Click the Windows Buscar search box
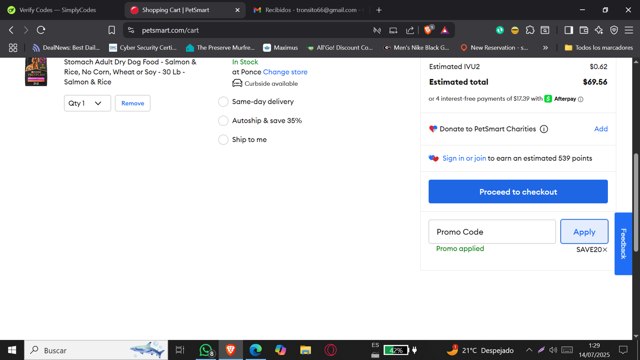Viewport: 640px width, 360px height. coord(96,350)
